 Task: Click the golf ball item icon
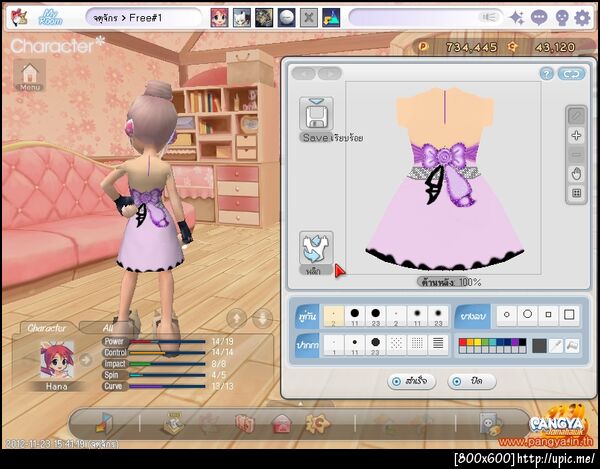(x=287, y=18)
